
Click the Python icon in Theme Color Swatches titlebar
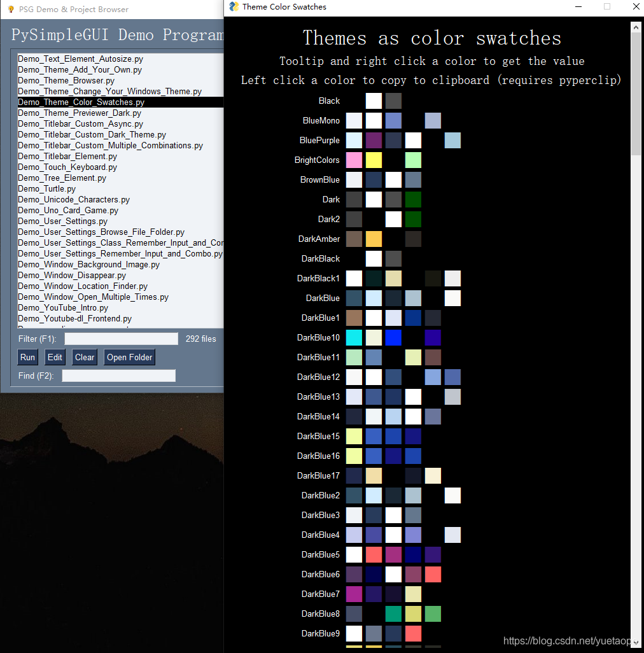point(234,6)
